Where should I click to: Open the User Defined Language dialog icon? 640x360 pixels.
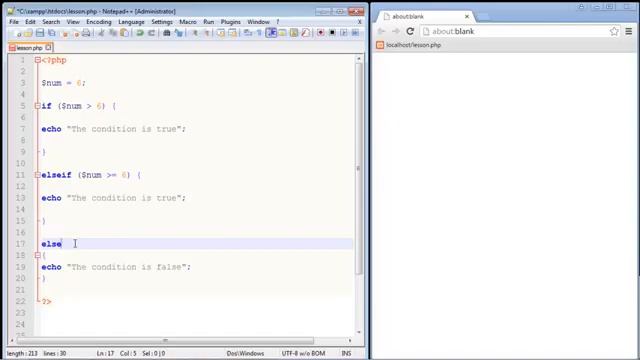[x=282, y=33]
